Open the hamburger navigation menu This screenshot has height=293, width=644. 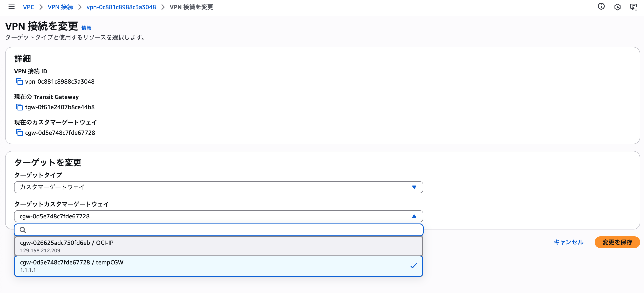pyautogui.click(x=12, y=6)
